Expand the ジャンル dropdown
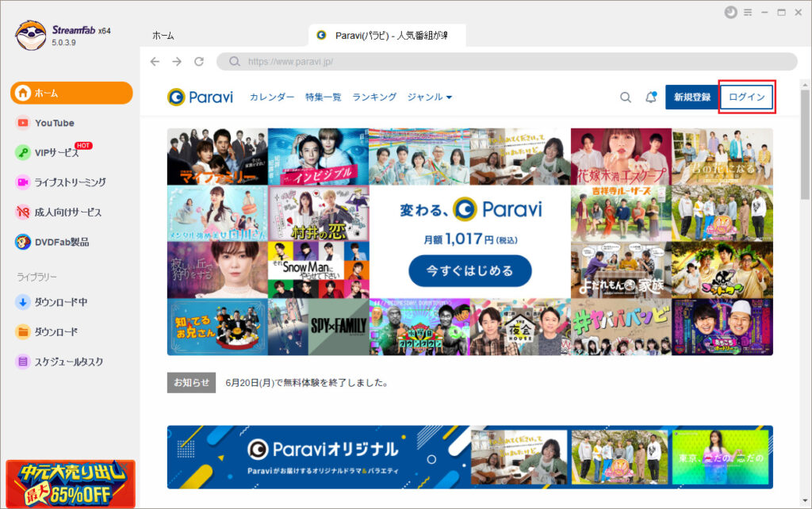The width and height of the screenshot is (812, 509). coord(429,97)
